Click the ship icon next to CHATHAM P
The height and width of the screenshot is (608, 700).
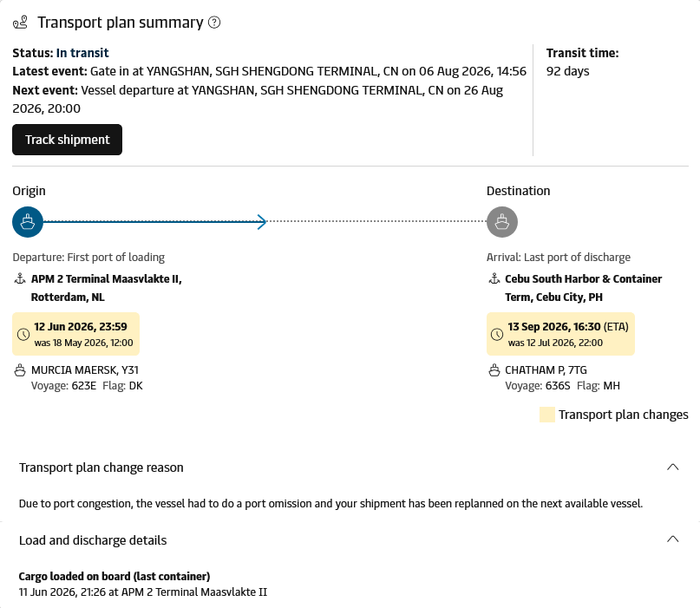click(494, 370)
